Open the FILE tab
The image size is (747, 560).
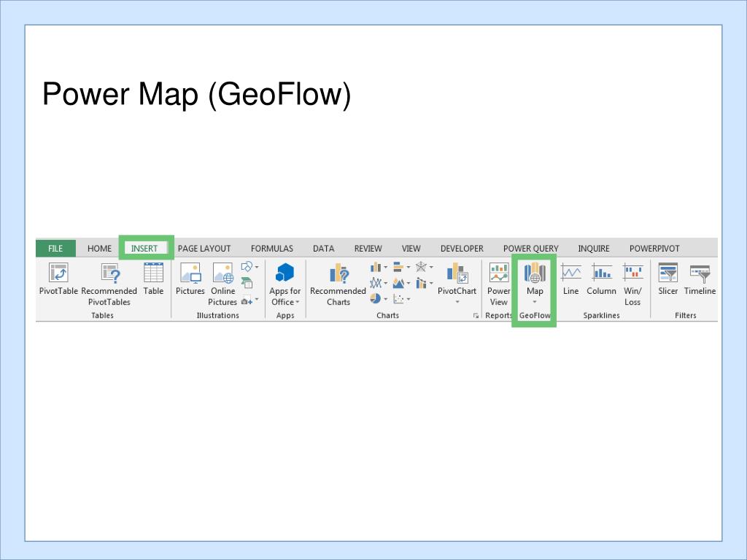(x=55, y=249)
